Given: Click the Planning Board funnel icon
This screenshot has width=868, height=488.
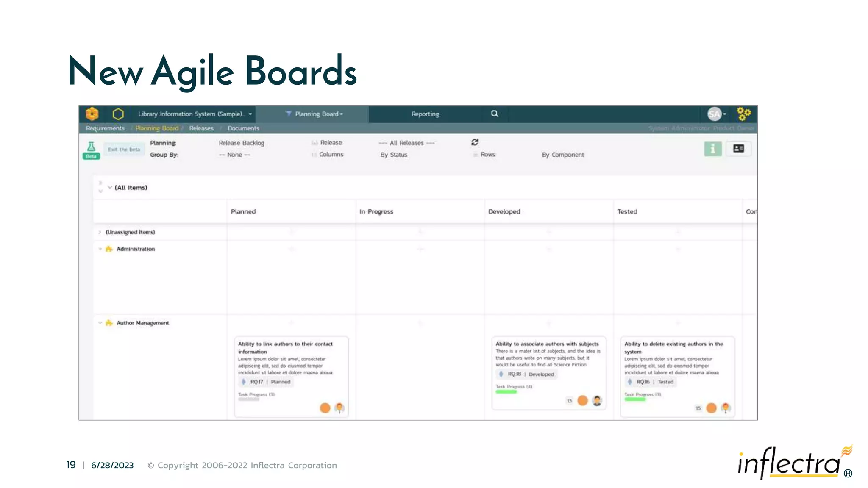Looking at the screenshot, I should point(289,114).
